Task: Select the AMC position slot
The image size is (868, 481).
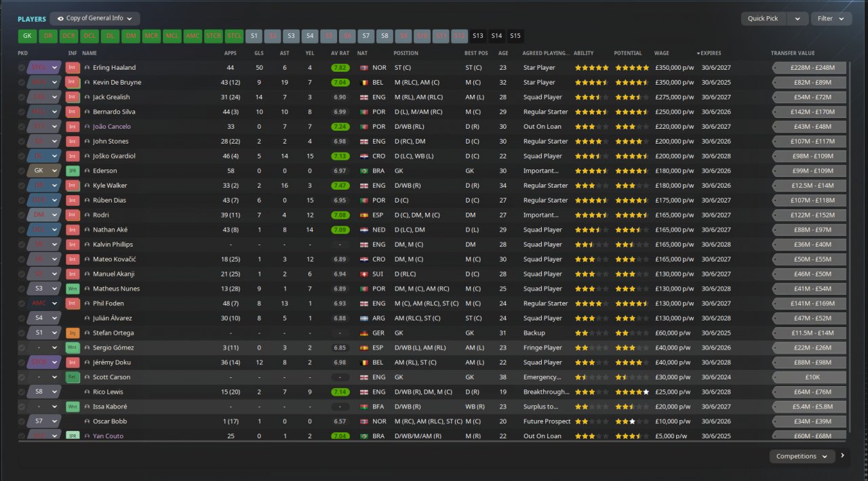Action: click(193, 36)
